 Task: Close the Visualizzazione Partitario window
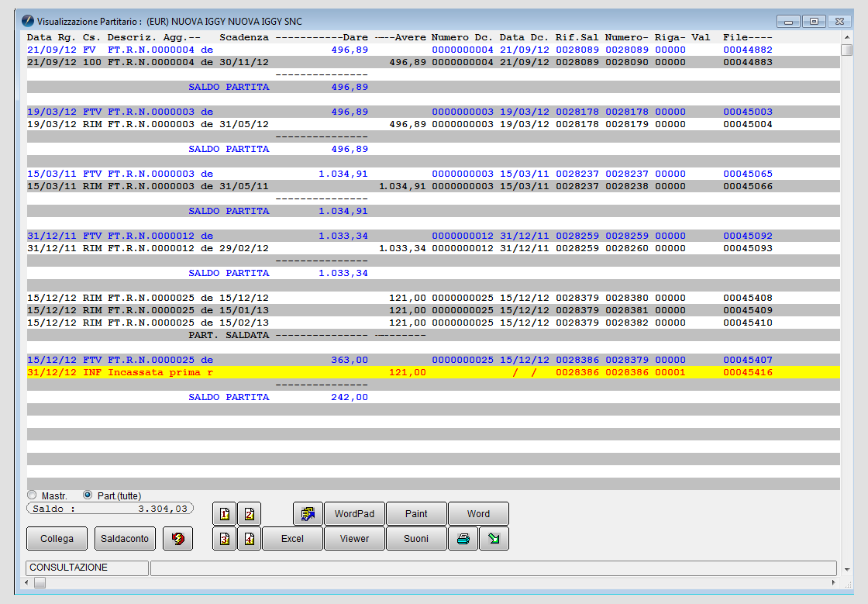[x=840, y=22]
